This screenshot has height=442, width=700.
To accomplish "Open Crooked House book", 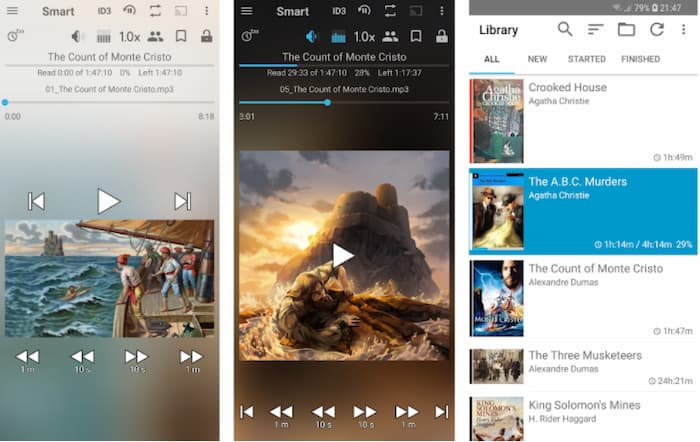I will click(583, 121).
